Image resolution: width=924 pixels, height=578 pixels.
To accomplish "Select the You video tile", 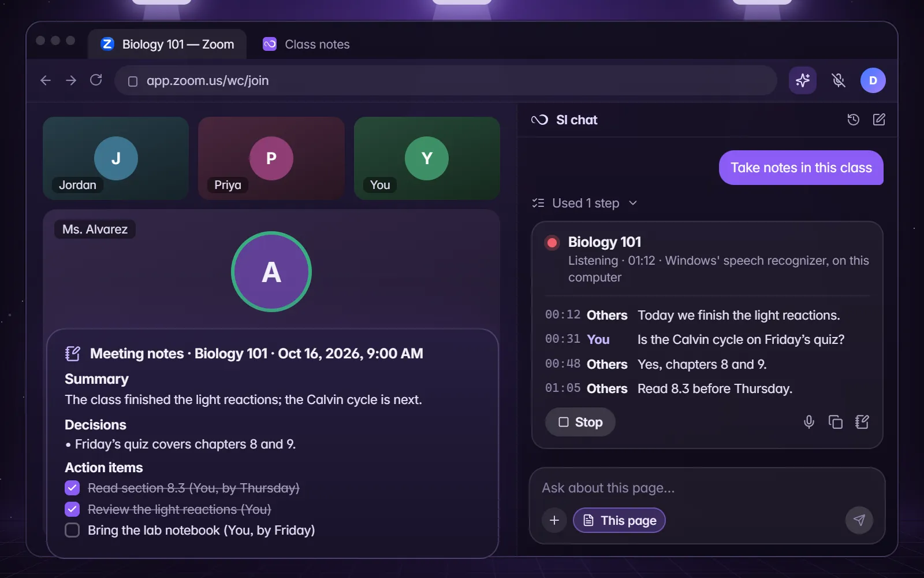I will (x=427, y=158).
